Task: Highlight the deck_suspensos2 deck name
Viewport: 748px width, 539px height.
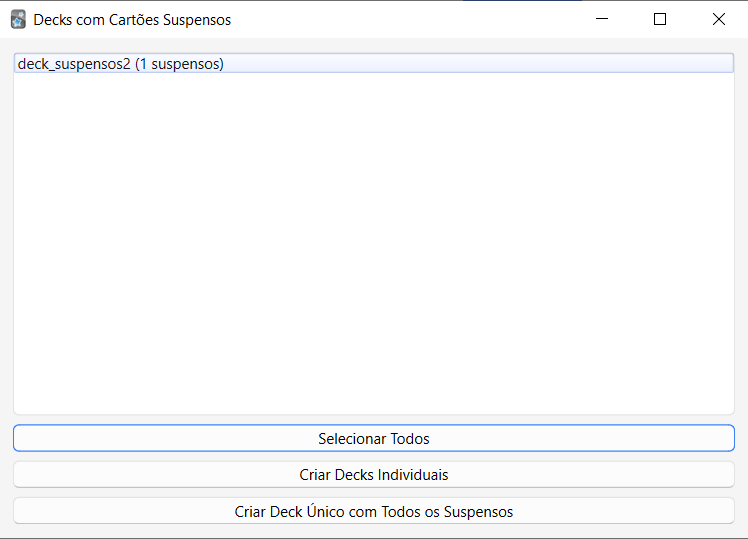Action: [x=74, y=64]
